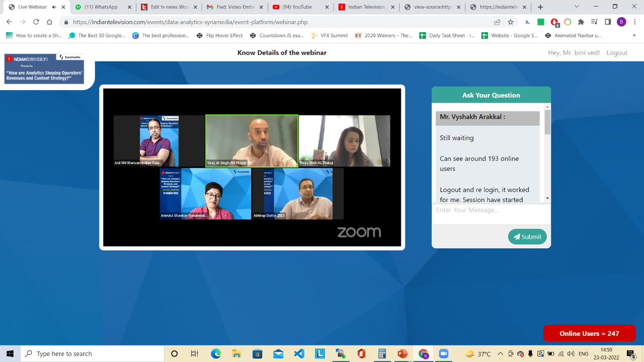Submit the question with Submit button

point(528,237)
